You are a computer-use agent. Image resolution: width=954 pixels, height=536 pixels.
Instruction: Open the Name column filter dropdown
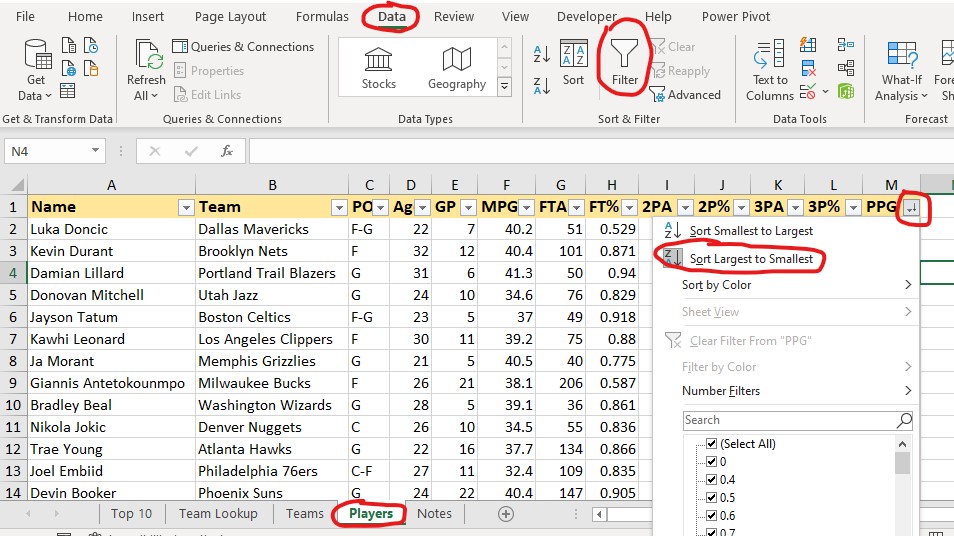[186, 207]
